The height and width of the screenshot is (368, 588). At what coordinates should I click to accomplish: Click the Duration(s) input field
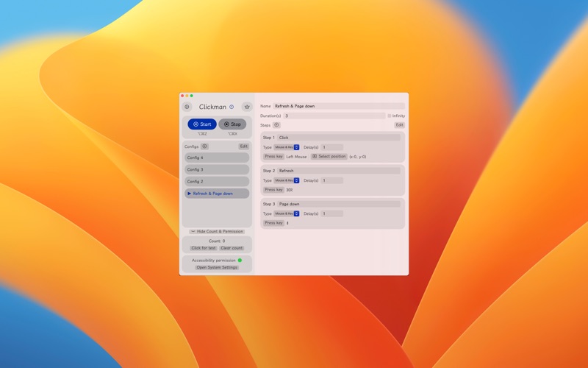(x=334, y=116)
